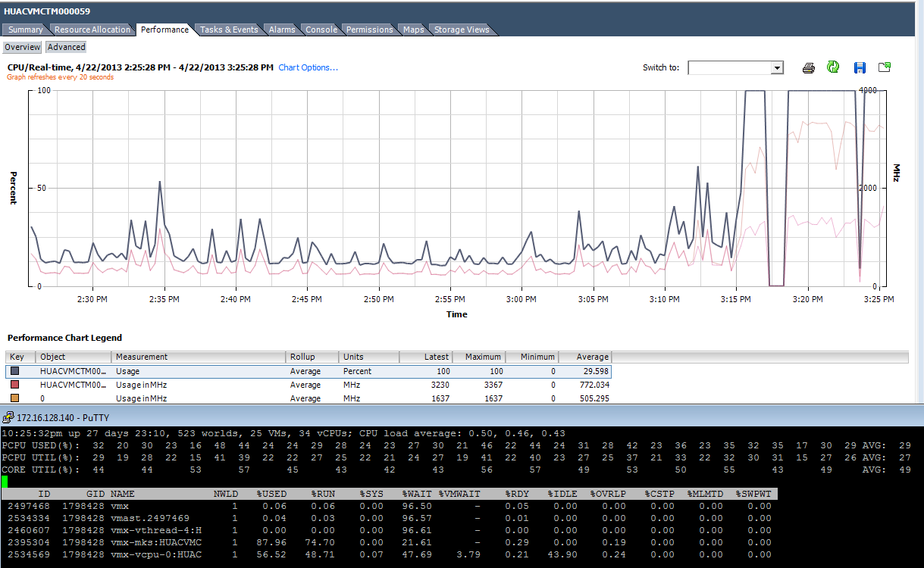This screenshot has width=924, height=568.
Task: Open the Maps tab
Action: click(412, 30)
